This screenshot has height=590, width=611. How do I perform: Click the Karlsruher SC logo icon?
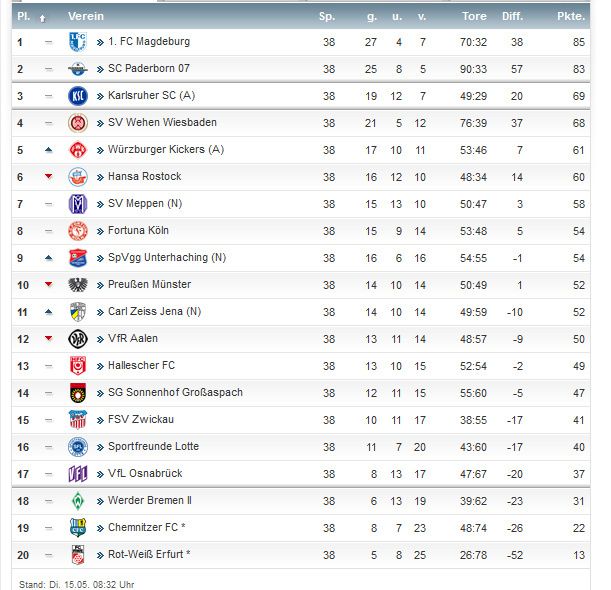click(x=77, y=96)
